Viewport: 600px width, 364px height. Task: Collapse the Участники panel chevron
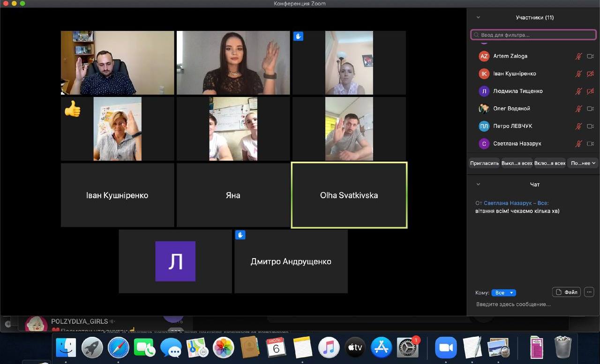click(x=478, y=17)
